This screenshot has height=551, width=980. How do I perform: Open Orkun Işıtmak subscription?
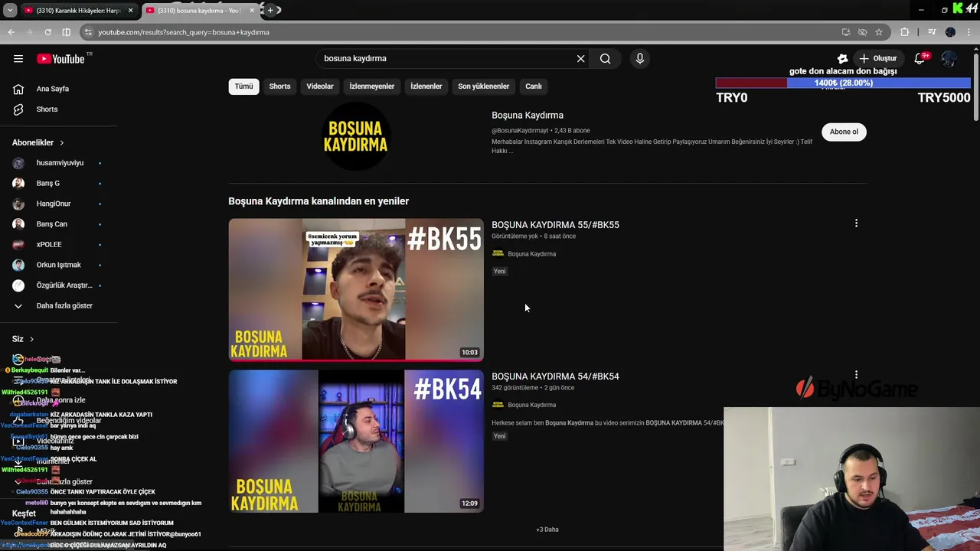pyautogui.click(x=58, y=265)
